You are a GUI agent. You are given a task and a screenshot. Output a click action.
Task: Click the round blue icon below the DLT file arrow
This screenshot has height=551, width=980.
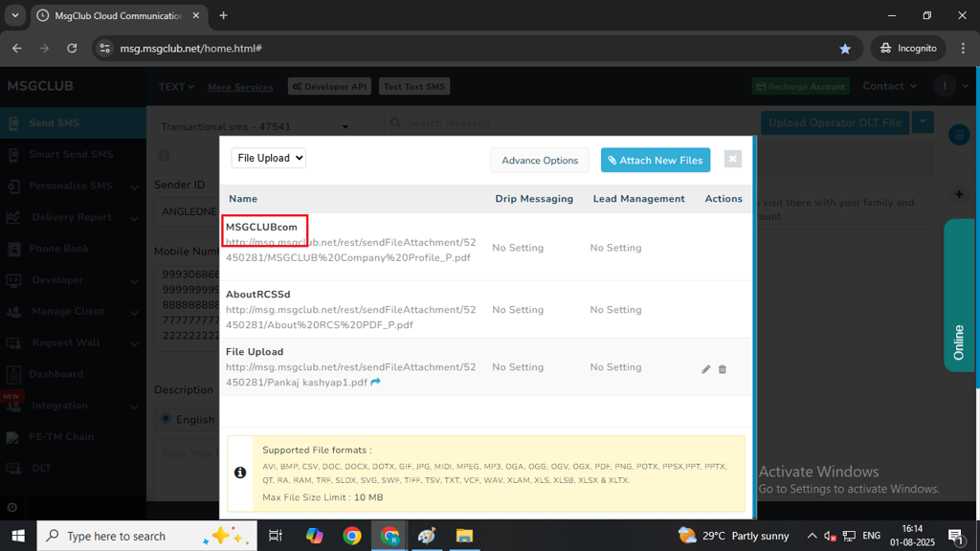[x=959, y=134]
